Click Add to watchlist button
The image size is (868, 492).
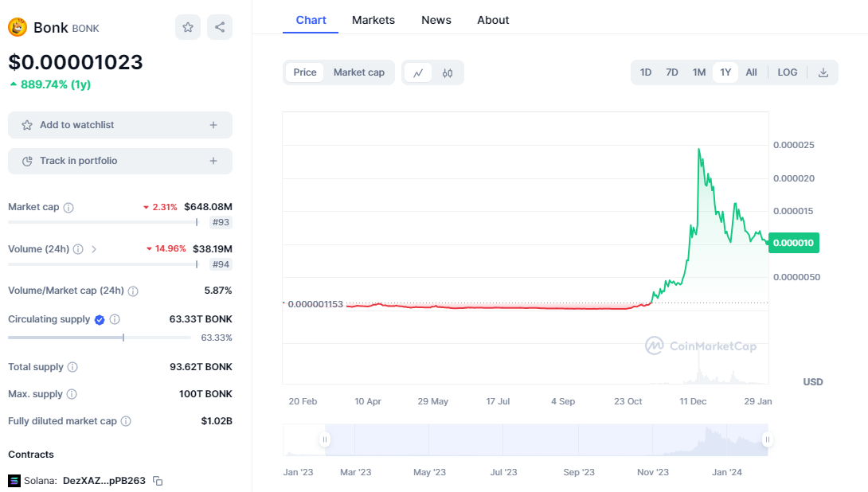point(120,125)
